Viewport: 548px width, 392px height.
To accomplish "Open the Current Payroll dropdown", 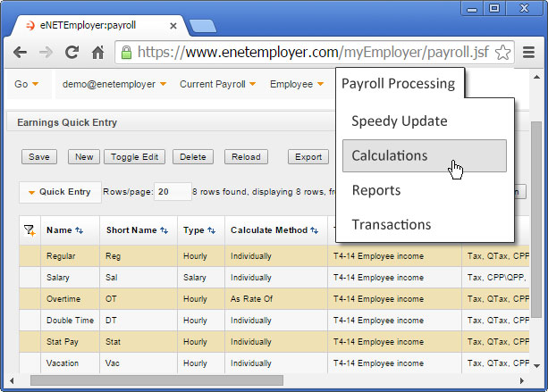I will click(x=218, y=84).
